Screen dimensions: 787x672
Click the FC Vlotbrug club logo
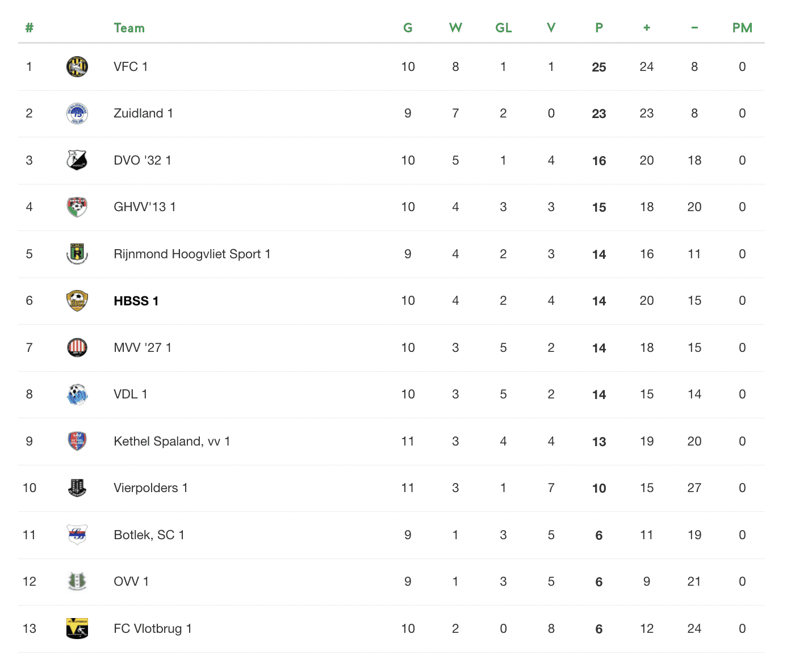point(77,629)
